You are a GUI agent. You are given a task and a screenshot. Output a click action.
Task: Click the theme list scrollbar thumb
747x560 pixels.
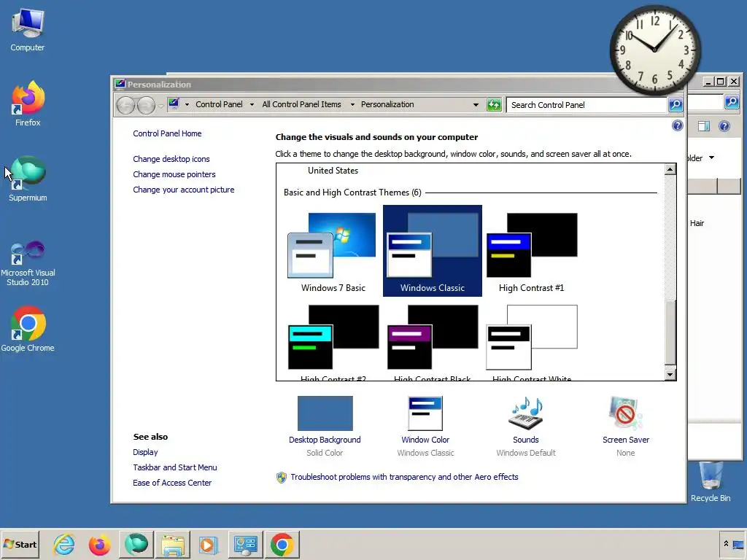[670, 334]
